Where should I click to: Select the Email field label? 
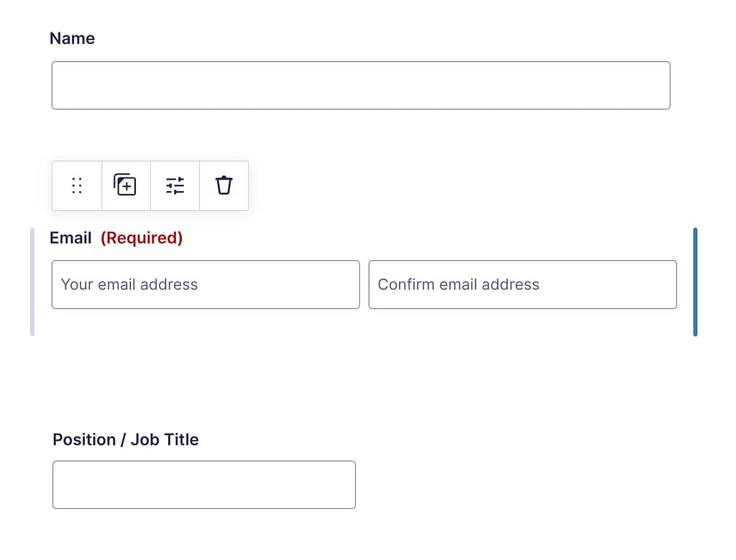[x=70, y=238]
